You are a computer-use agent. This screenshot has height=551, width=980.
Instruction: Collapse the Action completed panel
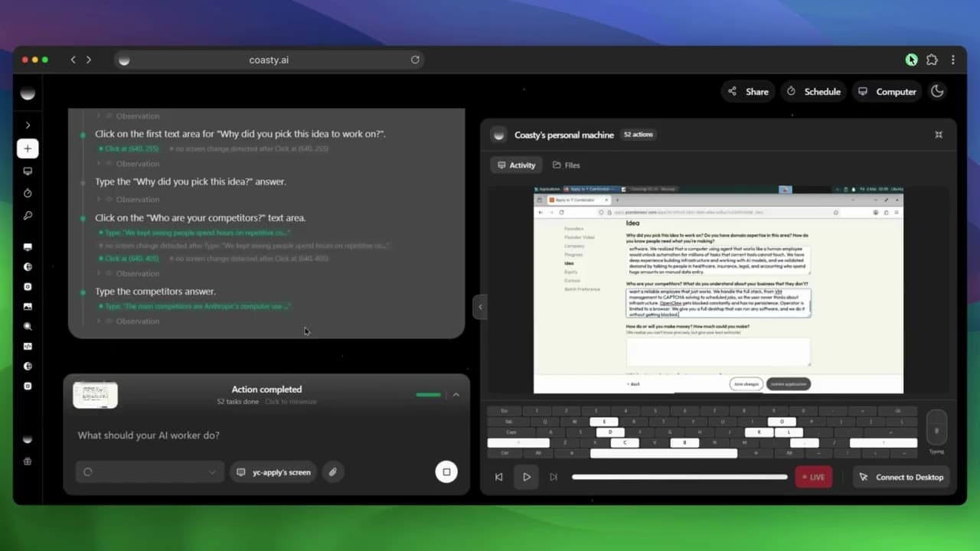click(x=456, y=395)
